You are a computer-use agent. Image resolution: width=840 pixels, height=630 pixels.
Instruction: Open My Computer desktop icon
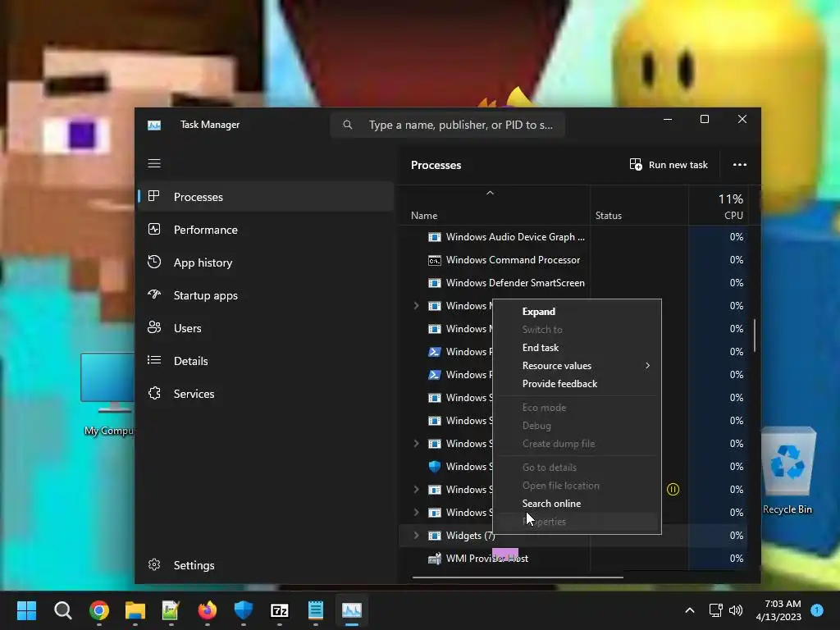point(107,395)
